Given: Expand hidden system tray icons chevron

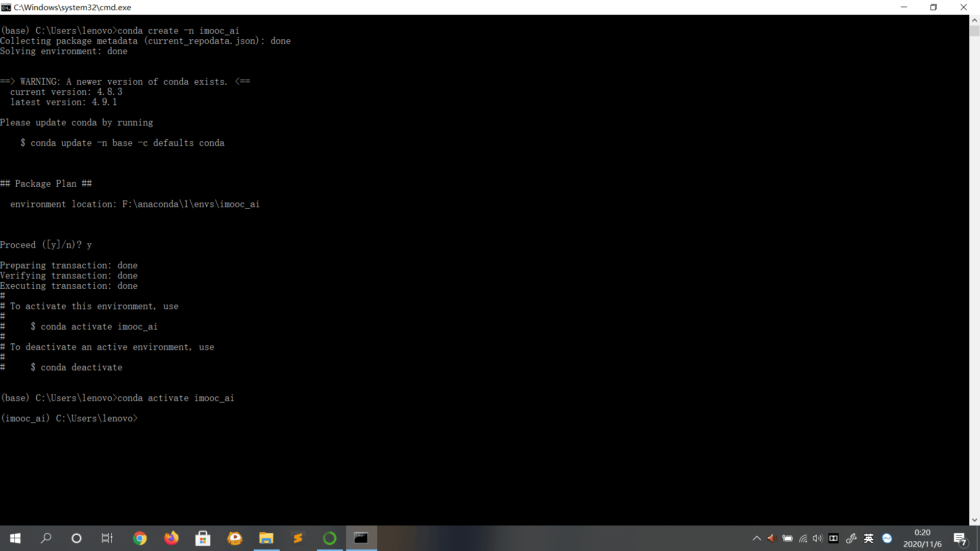Looking at the screenshot, I should (x=756, y=538).
